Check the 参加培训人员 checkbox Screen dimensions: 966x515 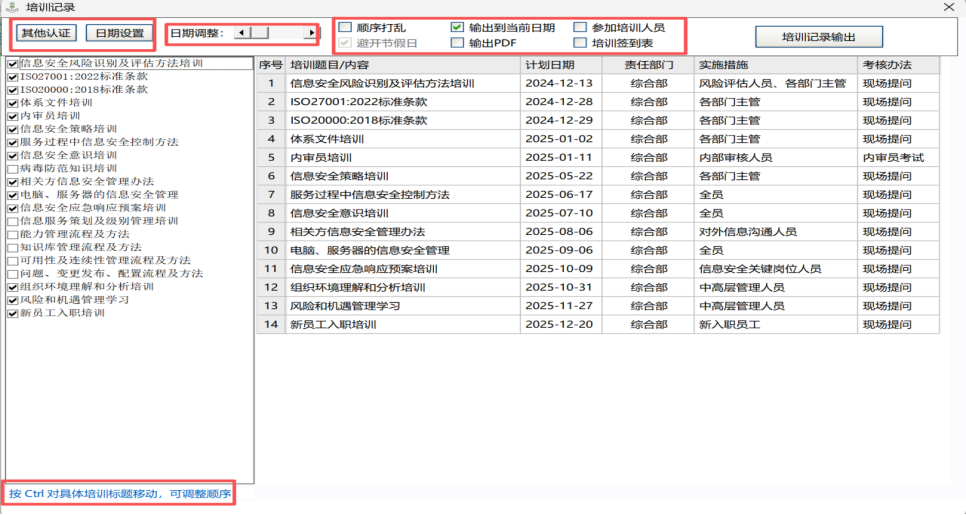pos(580,27)
